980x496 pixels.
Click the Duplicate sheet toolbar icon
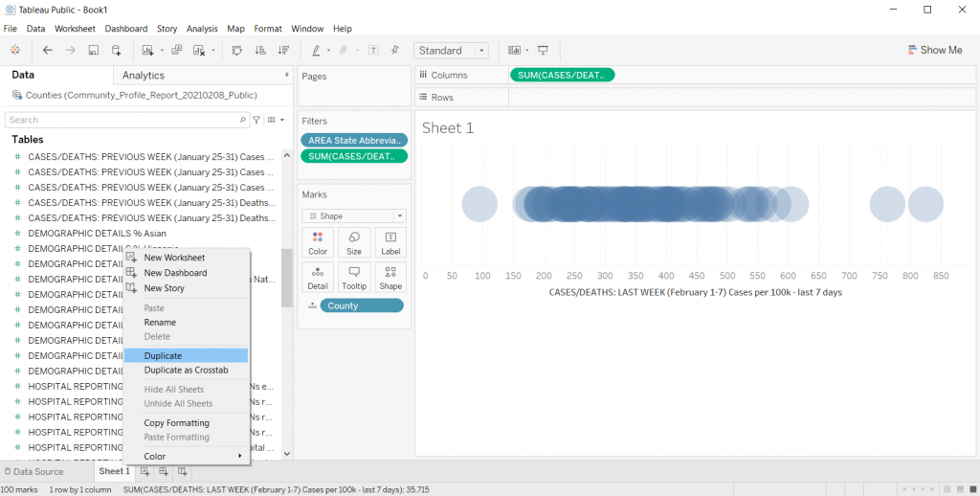(177, 50)
